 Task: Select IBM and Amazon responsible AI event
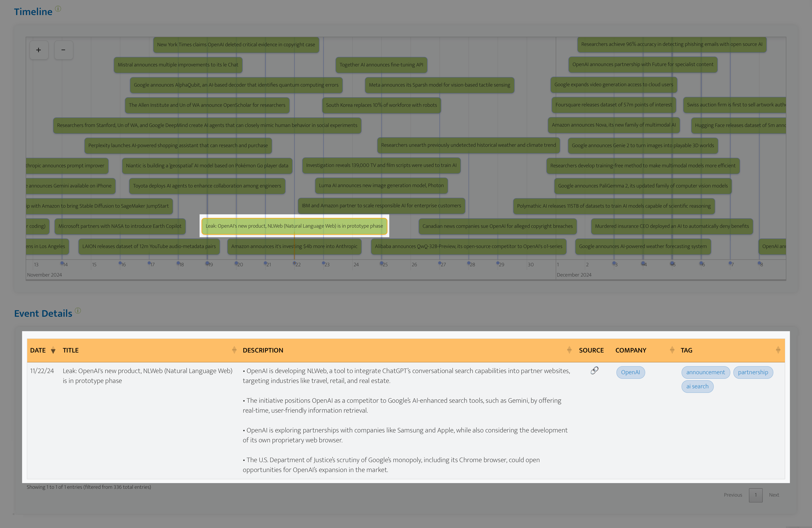[x=381, y=206]
